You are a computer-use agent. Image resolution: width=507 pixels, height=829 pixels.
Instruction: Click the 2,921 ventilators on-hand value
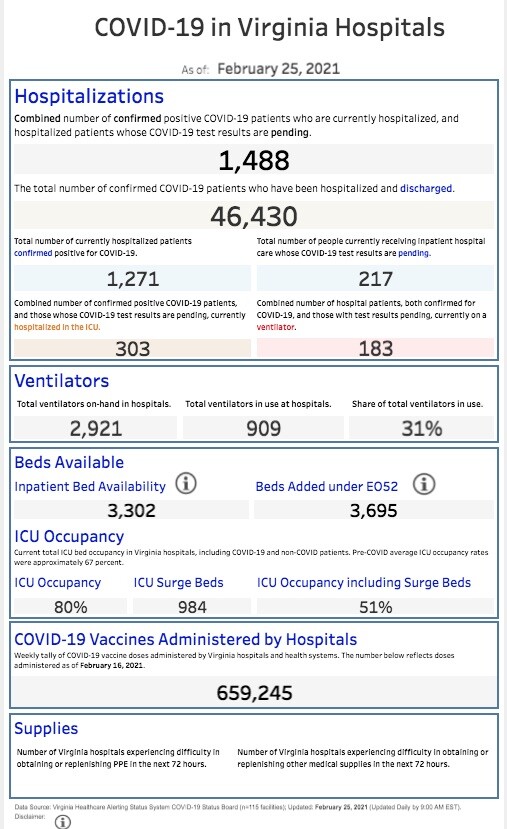(x=96, y=428)
